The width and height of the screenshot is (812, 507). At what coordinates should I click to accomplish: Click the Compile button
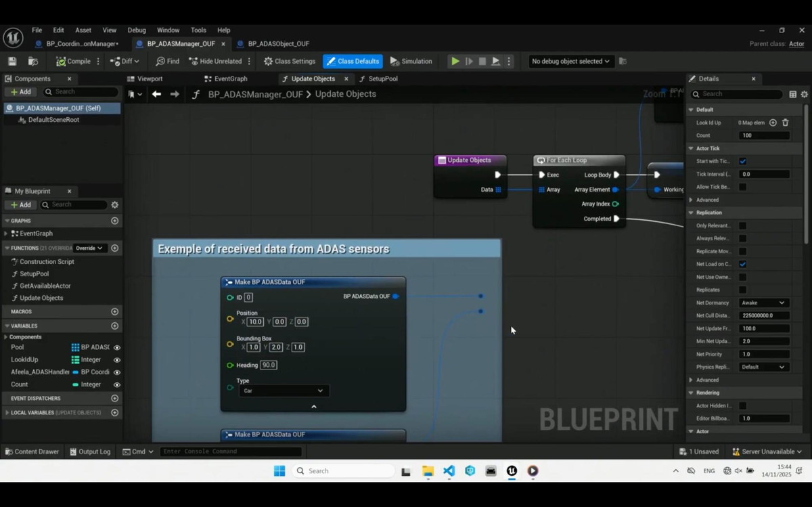click(73, 61)
